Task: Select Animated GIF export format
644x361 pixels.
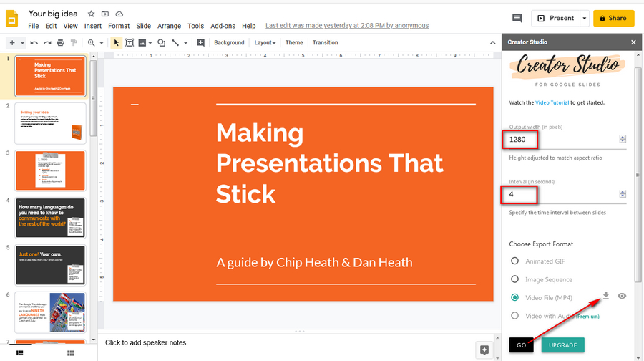Action: (514, 261)
